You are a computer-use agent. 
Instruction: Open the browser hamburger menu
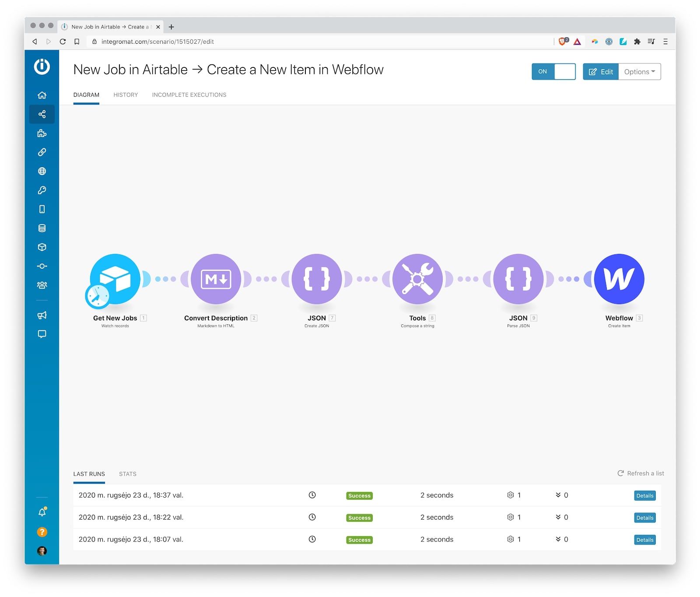click(665, 42)
